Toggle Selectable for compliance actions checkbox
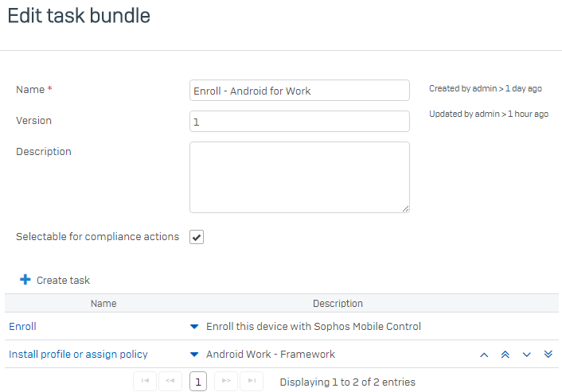 point(197,237)
